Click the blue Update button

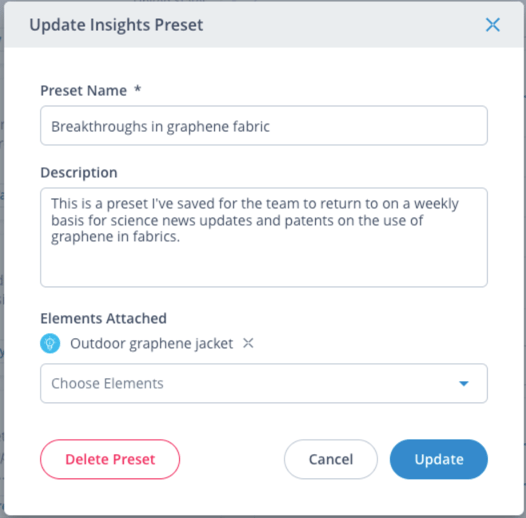[439, 459]
